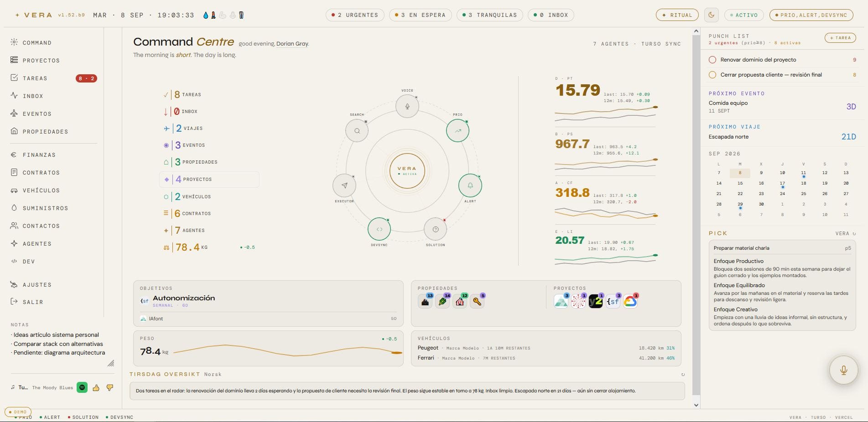Mark Cerrar propuesta cliente as done

tap(712, 75)
